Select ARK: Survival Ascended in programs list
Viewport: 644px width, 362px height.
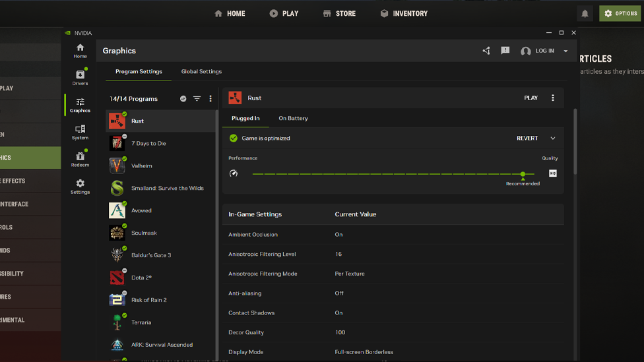160,345
